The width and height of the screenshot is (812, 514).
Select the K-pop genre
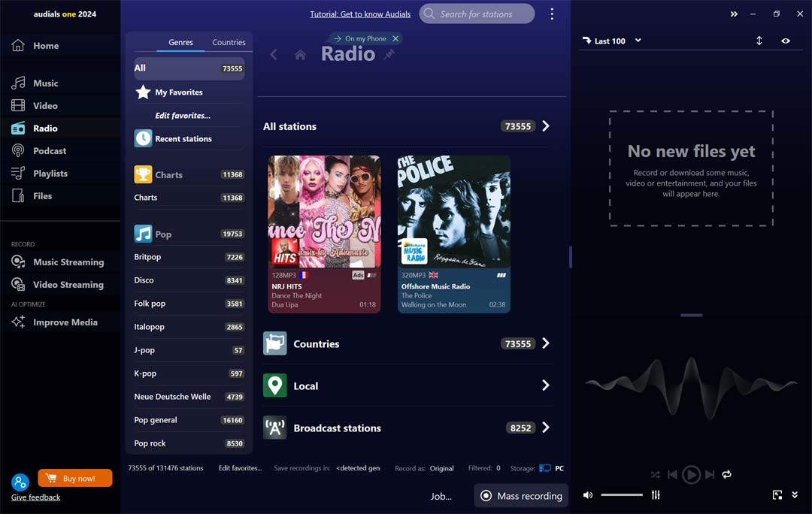189,373
